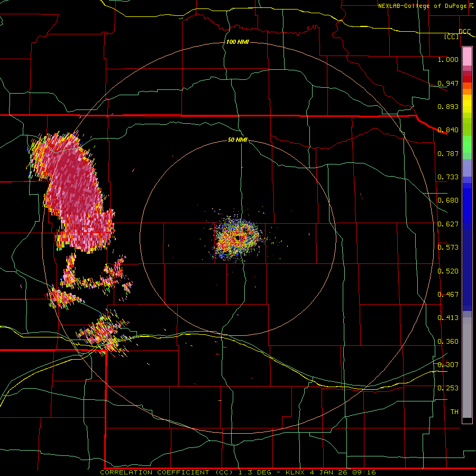The width and height of the screenshot is (476, 476).
Task: Select the 0.627 scale value
Action: pos(448,224)
